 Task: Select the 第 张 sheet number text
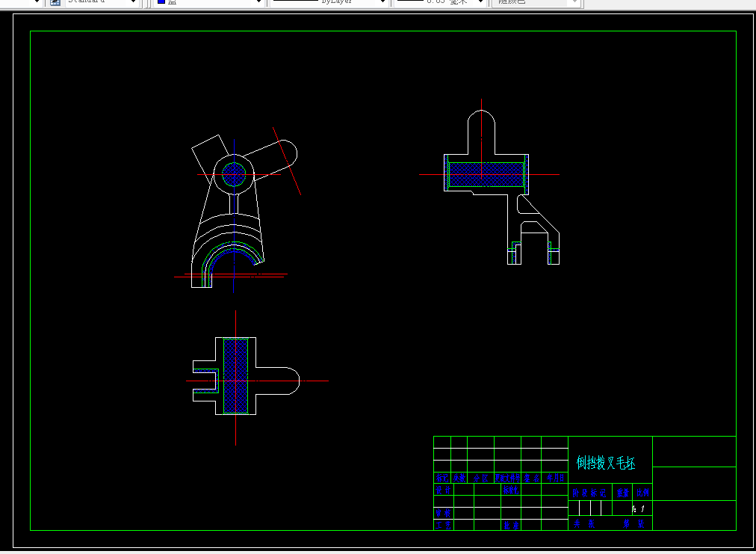click(x=633, y=524)
